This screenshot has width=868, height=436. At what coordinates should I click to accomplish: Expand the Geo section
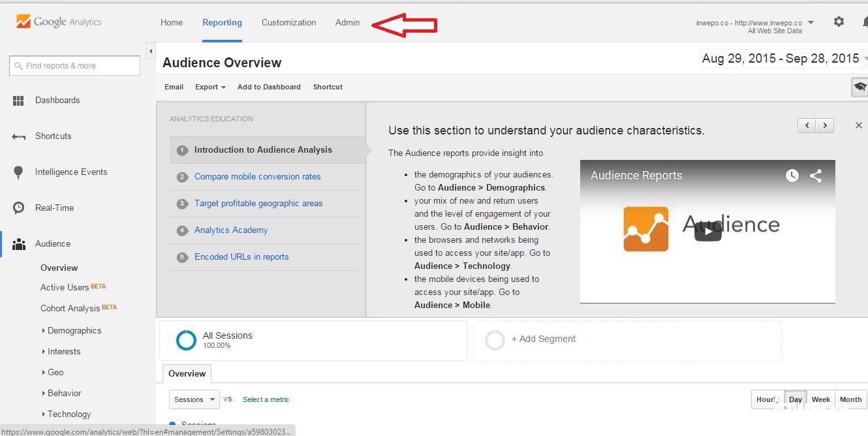tap(53, 373)
